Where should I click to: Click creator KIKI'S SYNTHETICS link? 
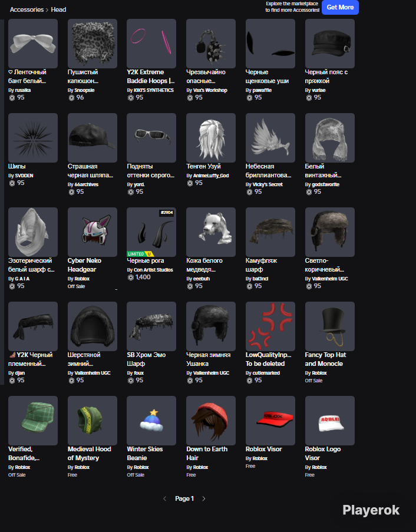coord(153,90)
